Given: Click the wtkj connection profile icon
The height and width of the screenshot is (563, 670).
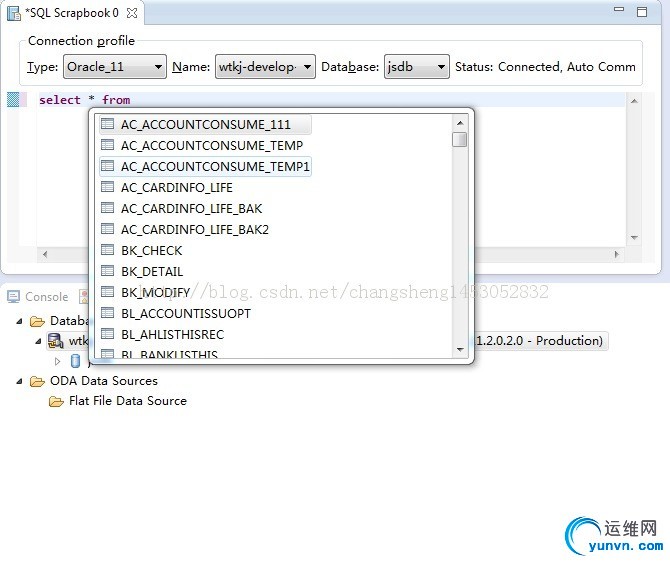Looking at the screenshot, I should point(56,341).
